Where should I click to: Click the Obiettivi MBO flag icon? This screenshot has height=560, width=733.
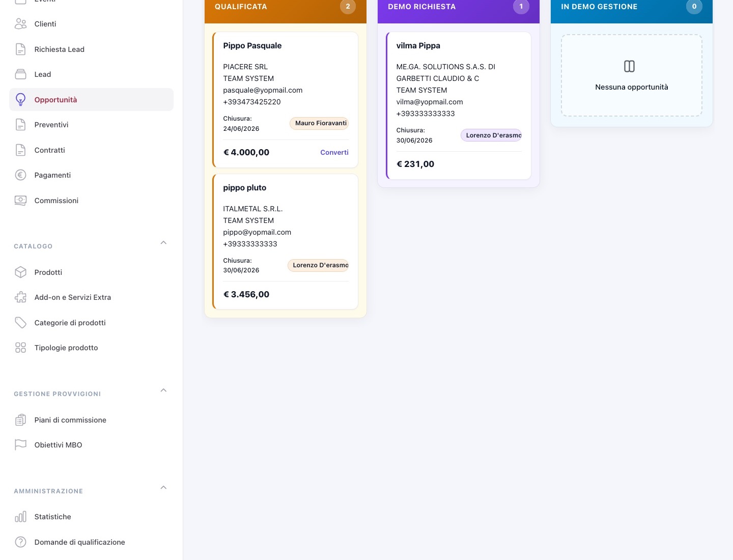click(x=20, y=445)
